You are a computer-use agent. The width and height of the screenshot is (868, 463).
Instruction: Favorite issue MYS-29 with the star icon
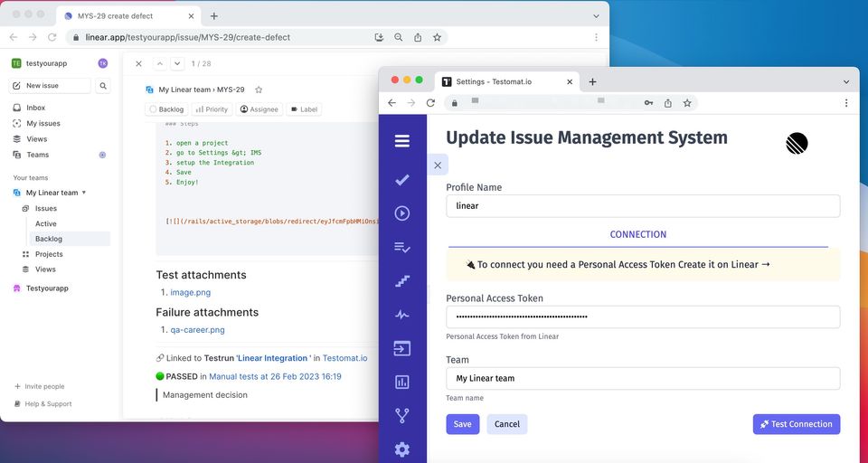coord(259,90)
